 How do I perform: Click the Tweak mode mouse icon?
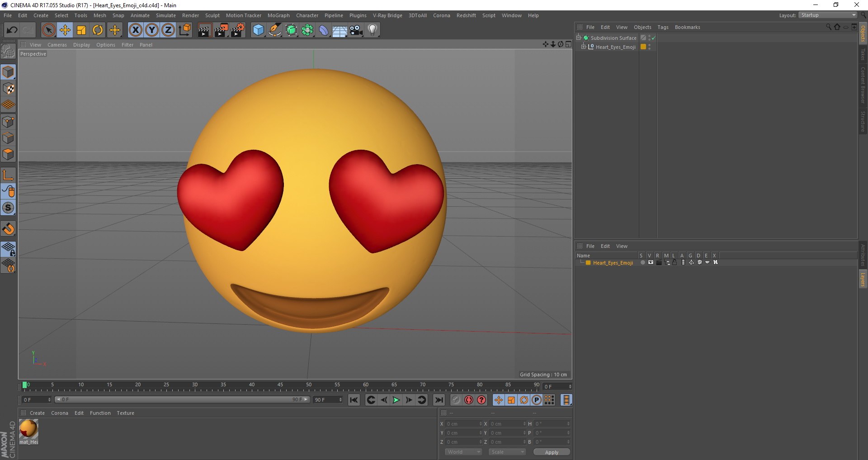(8, 191)
